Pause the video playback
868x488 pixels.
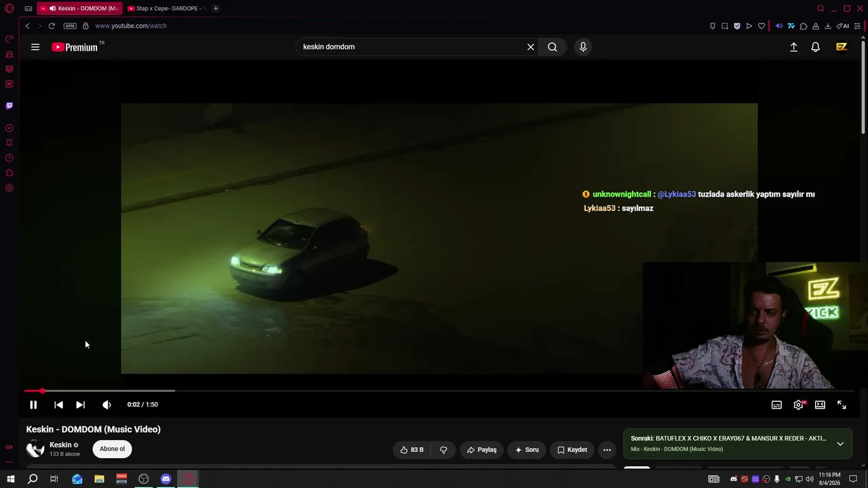[33, 405]
